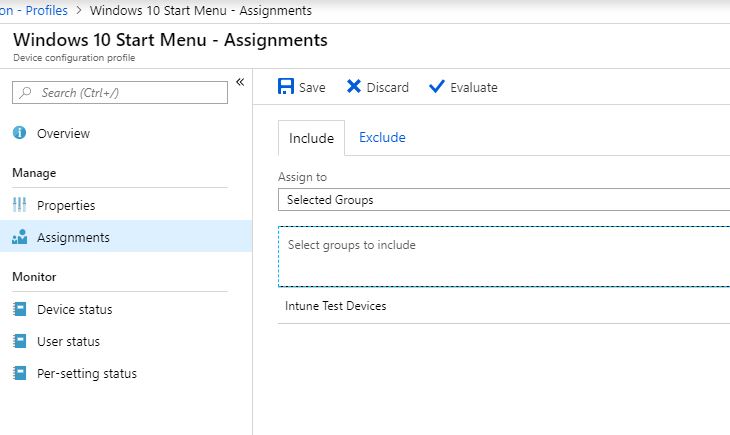Viewport: 730px width, 435px height.
Task: Click the Discard X icon
Action: [354, 87]
